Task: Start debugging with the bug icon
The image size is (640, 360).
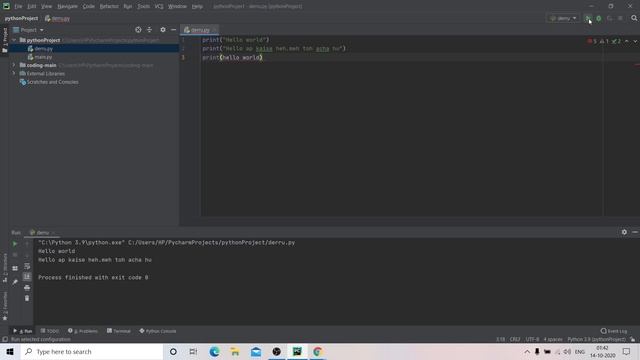Action: coord(599,18)
